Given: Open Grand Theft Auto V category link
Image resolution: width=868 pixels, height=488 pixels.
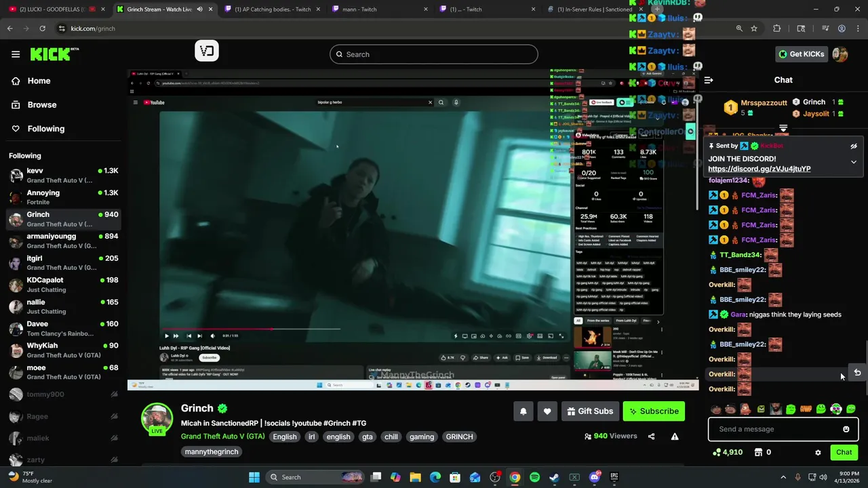Looking at the screenshot, I should 222,436.
